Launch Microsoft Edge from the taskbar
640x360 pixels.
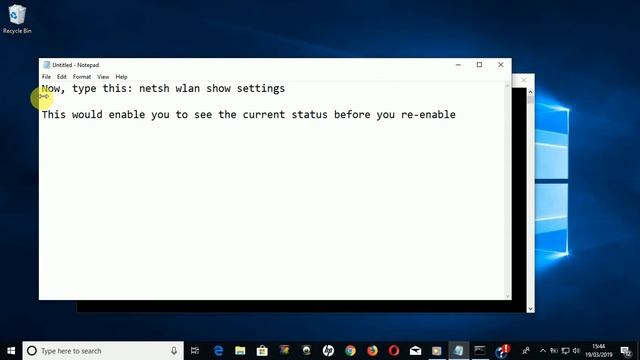coord(218,351)
